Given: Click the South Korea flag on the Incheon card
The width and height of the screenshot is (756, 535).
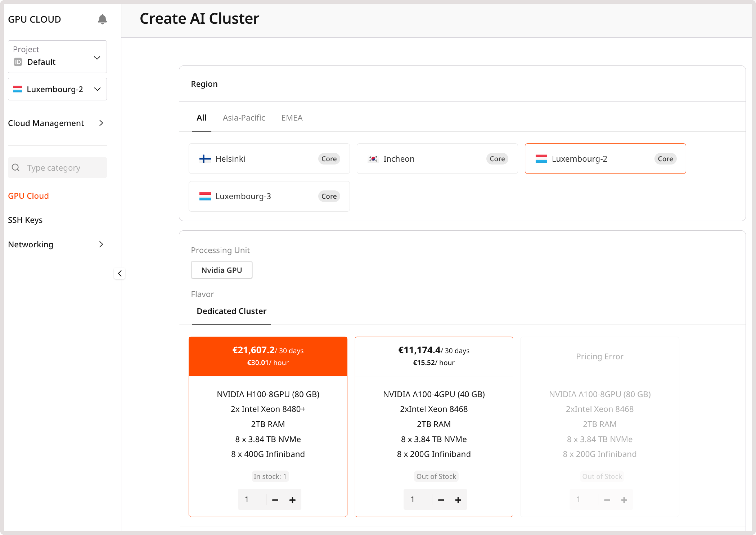Looking at the screenshot, I should tap(373, 159).
